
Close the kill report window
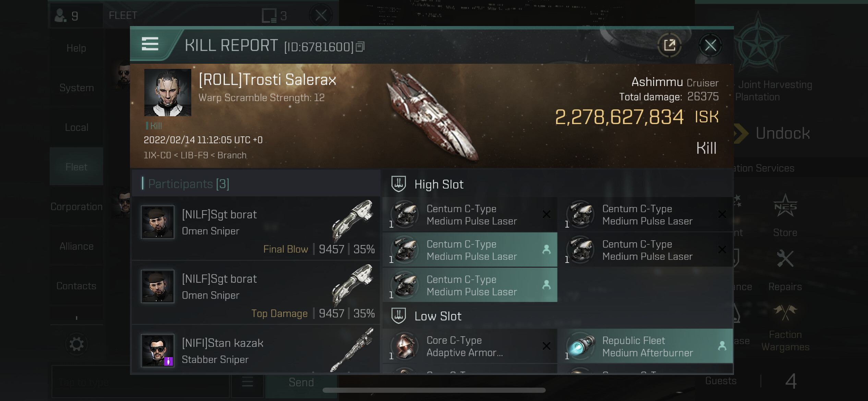coord(710,45)
